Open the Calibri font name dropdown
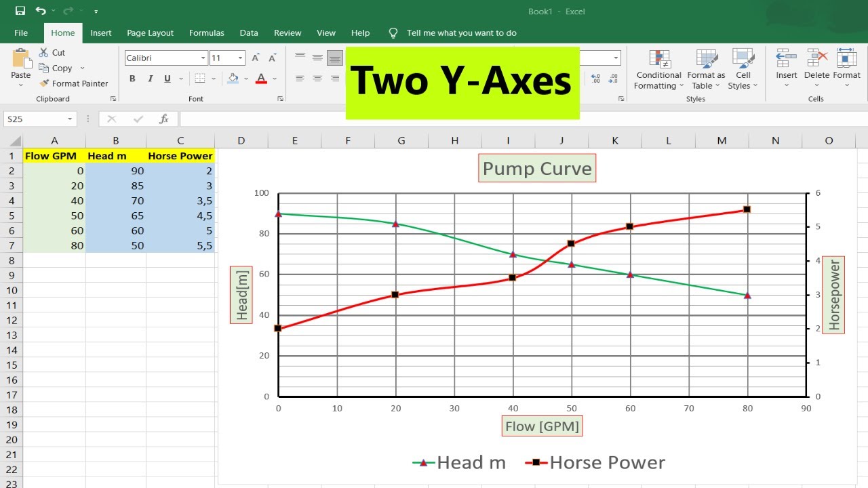Image resolution: width=868 pixels, height=488 pixels. [x=202, y=58]
